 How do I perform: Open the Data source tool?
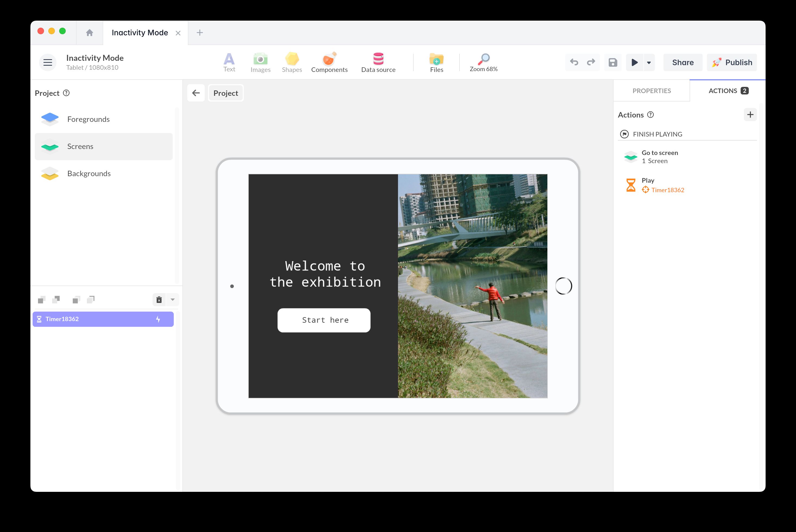click(x=378, y=62)
